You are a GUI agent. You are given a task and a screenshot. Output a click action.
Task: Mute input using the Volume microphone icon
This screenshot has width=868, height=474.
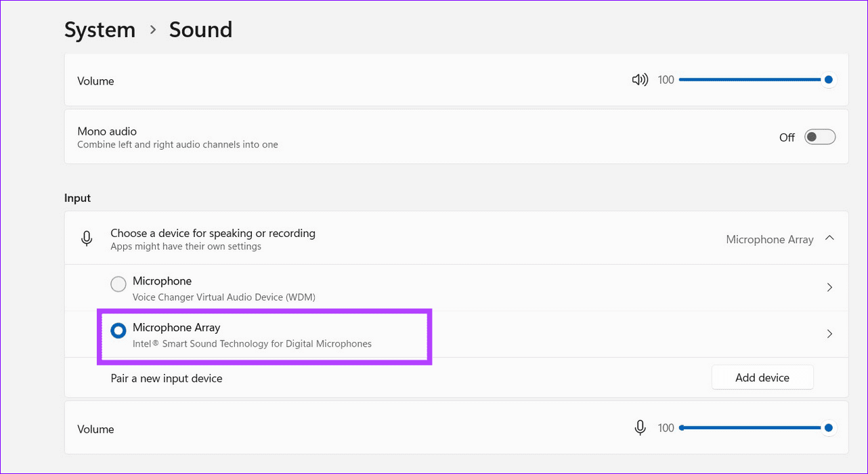click(x=640, y=428)
